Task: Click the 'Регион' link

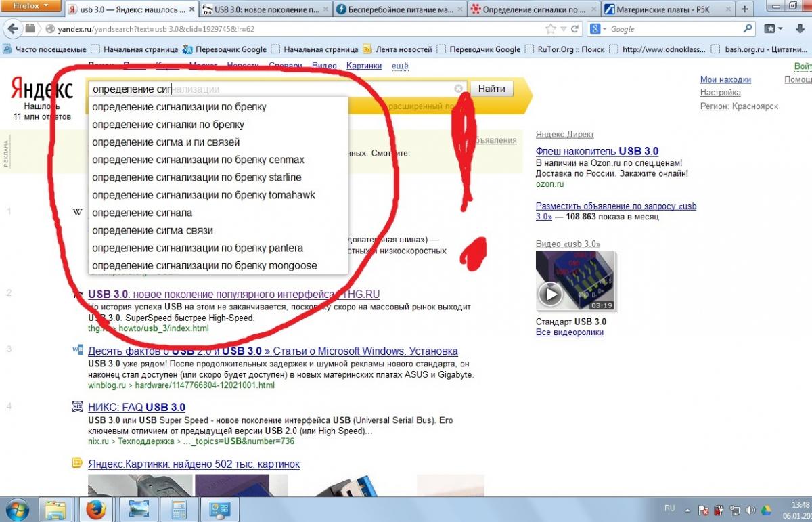Action: tap(713, 106)
